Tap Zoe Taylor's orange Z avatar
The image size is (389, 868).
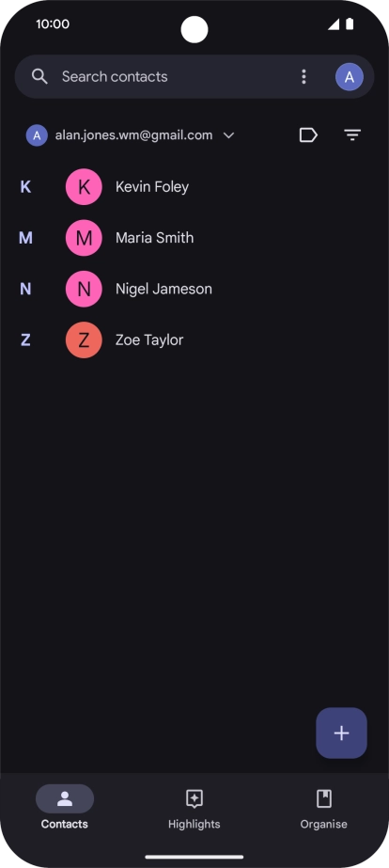pyautogui.click(x=84, y=339)
